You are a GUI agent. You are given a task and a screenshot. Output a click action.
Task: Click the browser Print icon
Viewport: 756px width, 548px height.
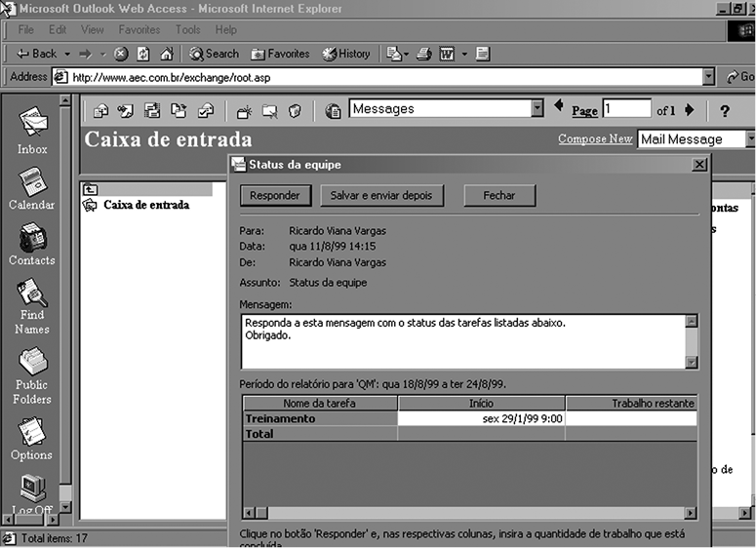point(423,54)
